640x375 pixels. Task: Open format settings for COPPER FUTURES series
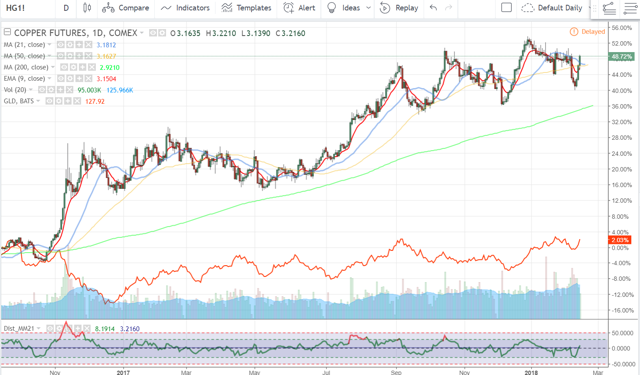click(x=162, y=33)
